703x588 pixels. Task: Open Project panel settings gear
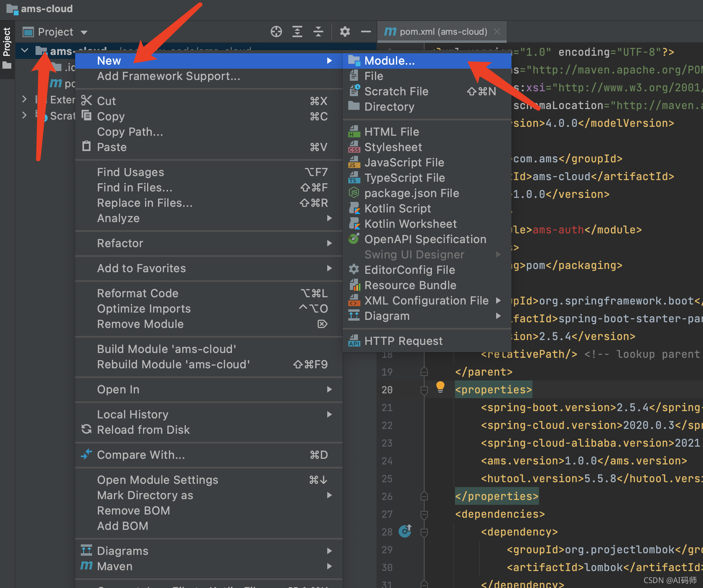pos(345,31)
